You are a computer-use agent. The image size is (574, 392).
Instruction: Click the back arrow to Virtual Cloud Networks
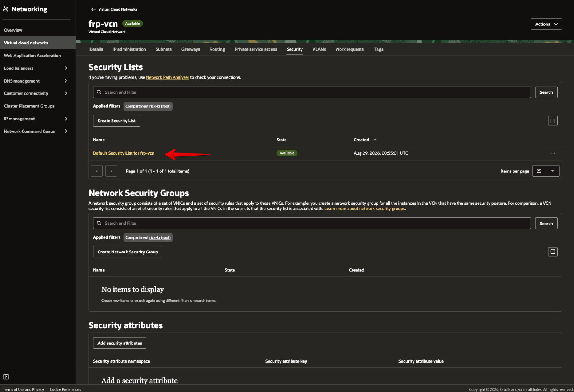tap(93, 9)
